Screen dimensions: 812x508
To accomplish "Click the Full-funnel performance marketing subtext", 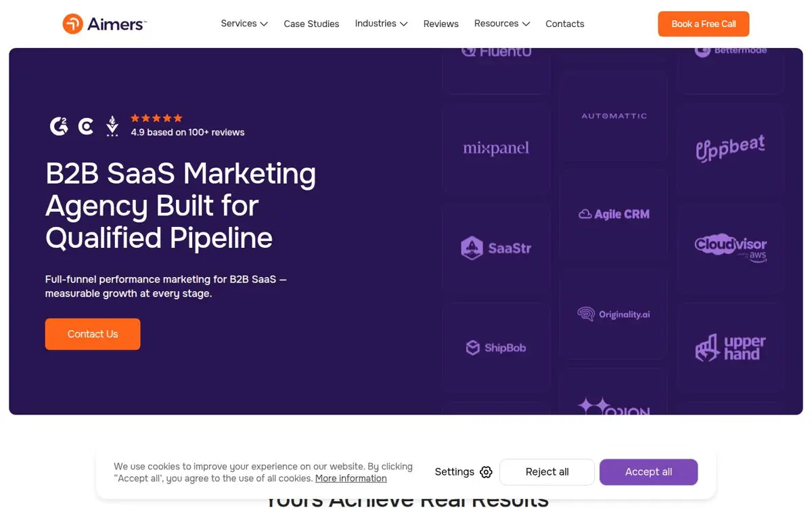I will pyautogui.click(x=166, y=287).
